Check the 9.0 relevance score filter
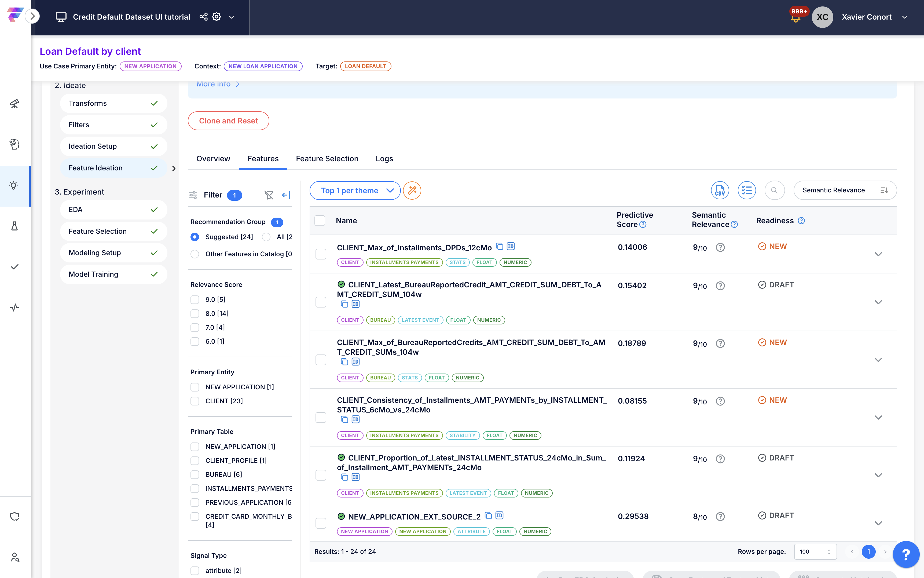924x578 pixels. pyautogui.click(x=195, y=300)
